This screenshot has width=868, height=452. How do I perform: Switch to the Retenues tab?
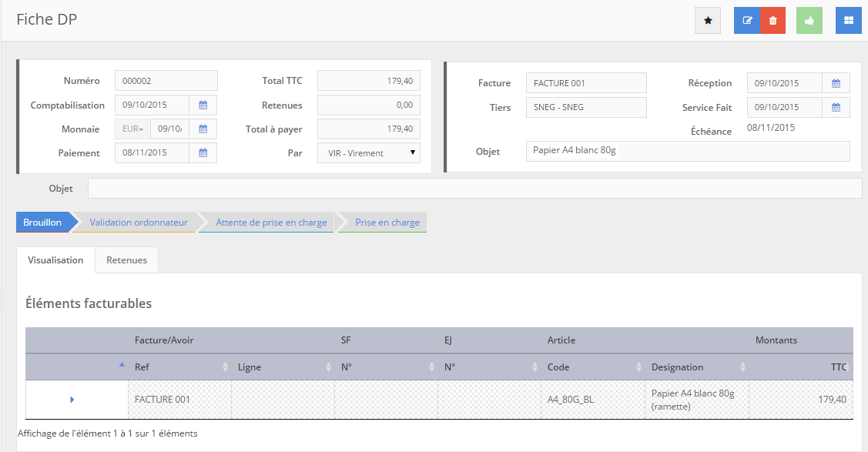click(126, 260)
